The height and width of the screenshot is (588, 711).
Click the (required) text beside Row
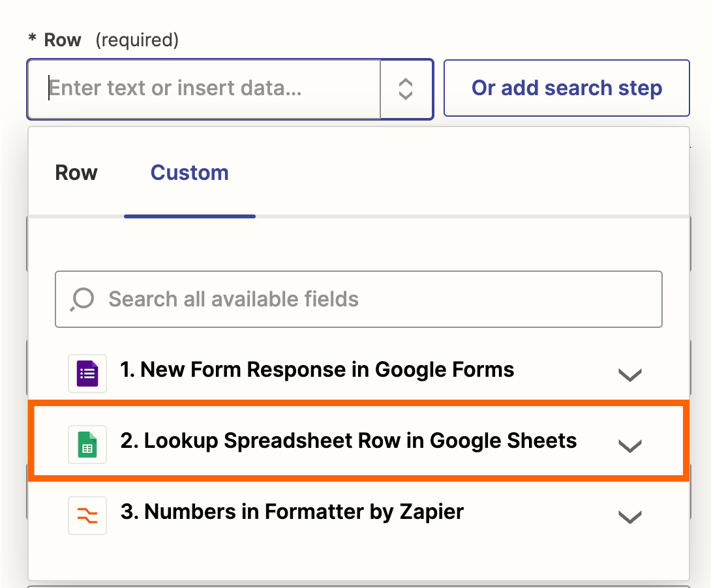point(137,40)
